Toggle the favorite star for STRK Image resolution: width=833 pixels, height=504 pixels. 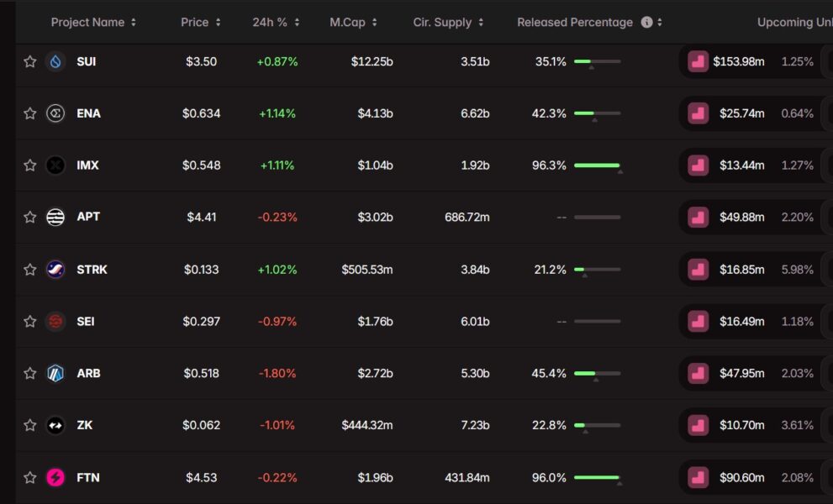click(30, 270)
